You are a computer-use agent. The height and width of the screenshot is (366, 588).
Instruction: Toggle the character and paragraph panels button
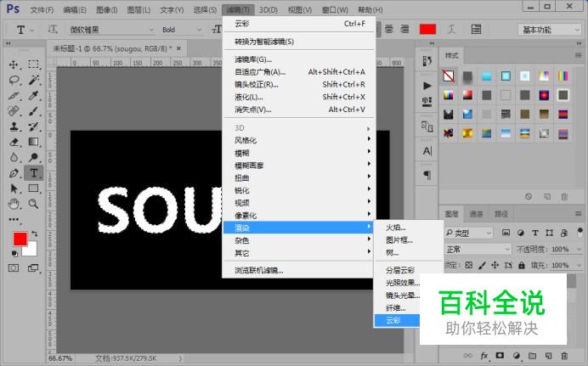[476, 29]
